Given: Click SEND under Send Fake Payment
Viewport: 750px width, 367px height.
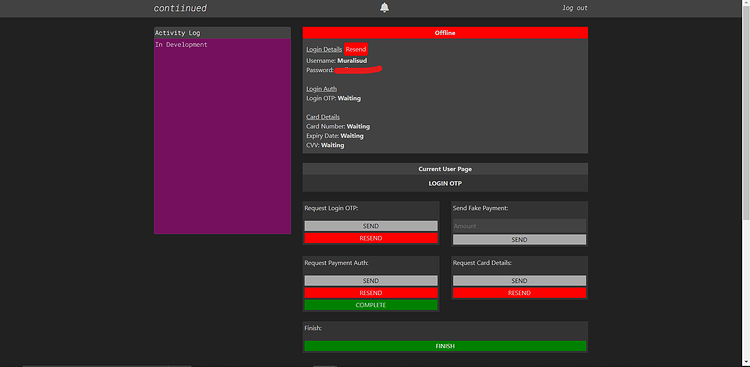Looking at the screenshot, I should (519, 239).
